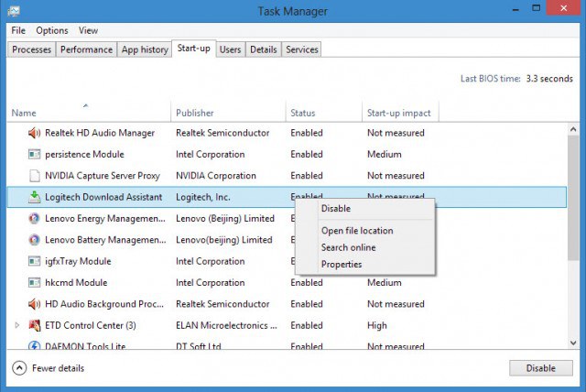Click the Lenovo (Beijing) Limited publisher cell
This screenshot has width=586, height=392.
(225, 218)
